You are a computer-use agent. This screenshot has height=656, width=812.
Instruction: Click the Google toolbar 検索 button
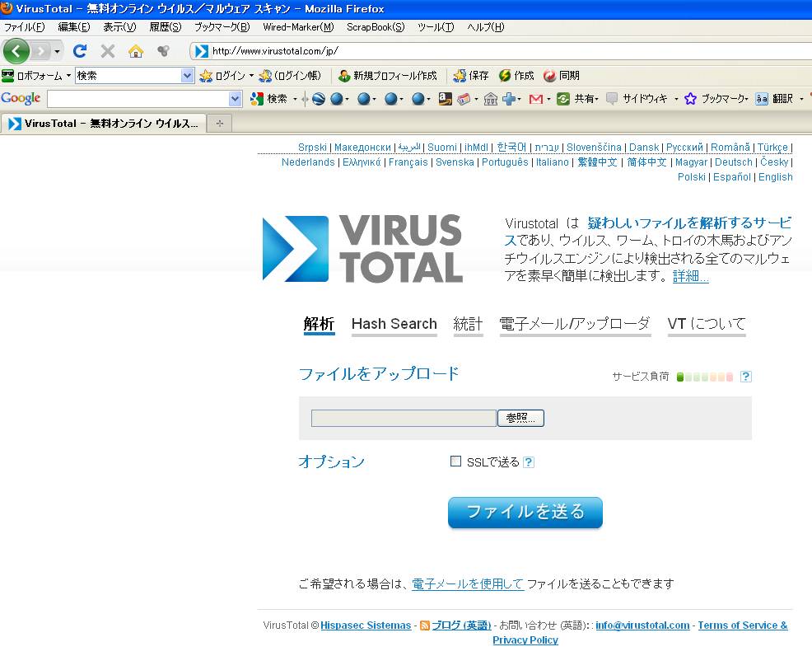pyautogui.click(x=268, y=98)
